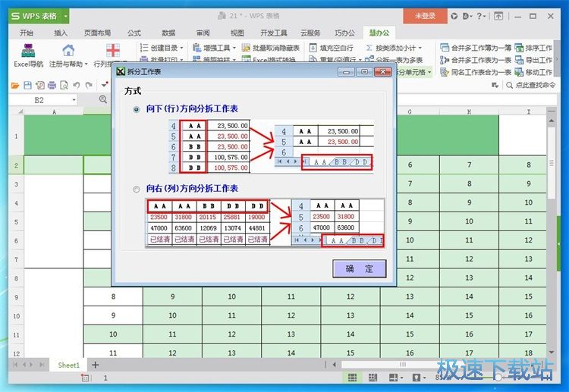
Task: Select column H header
Action: tap(469, 111)
